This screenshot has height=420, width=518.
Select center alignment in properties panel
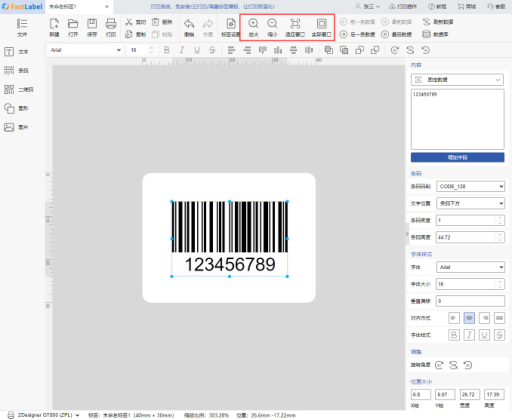click(x=469, y=318)
